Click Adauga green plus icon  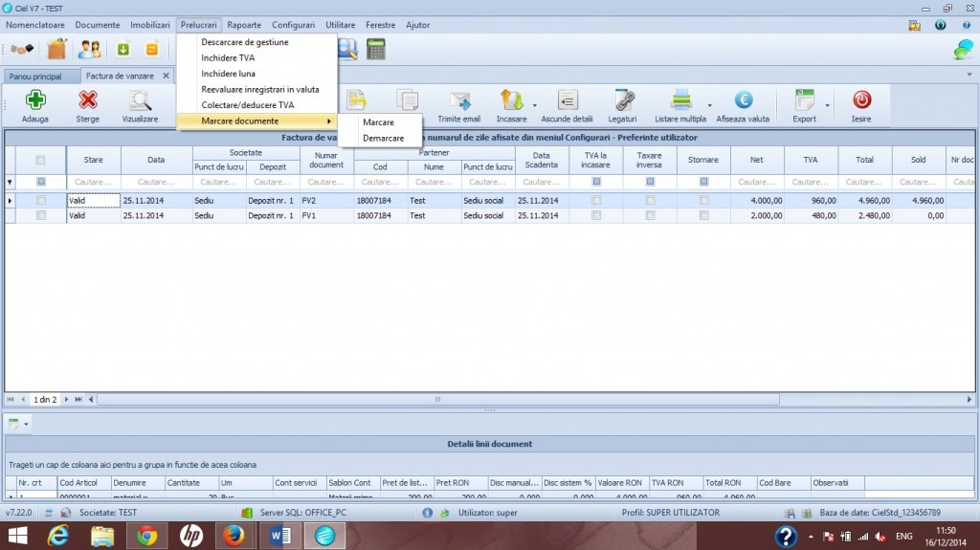point(35,100)
